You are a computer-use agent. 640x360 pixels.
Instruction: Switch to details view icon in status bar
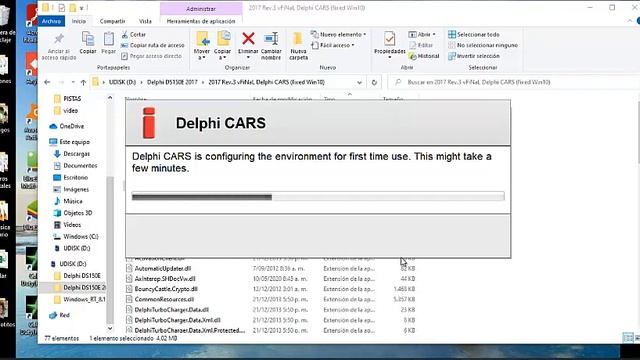(628, 338)
